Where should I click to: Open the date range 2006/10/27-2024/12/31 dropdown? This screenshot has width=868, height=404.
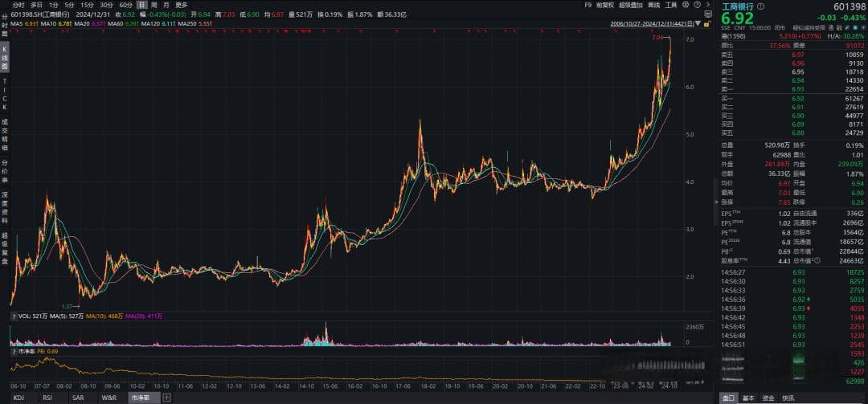tap(656, 24)
